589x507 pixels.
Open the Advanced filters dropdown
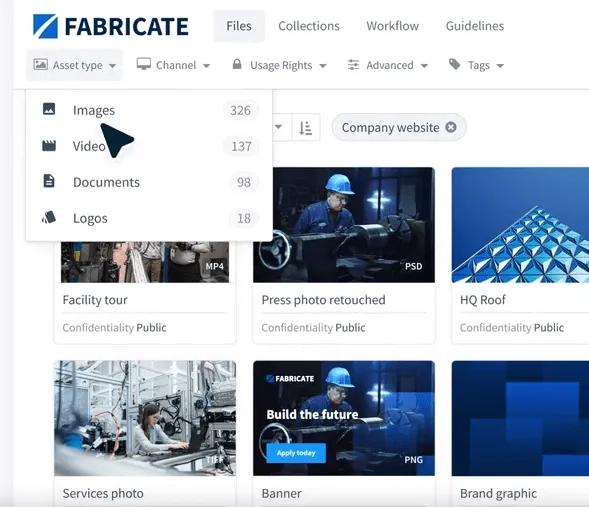tap(388, 65)
